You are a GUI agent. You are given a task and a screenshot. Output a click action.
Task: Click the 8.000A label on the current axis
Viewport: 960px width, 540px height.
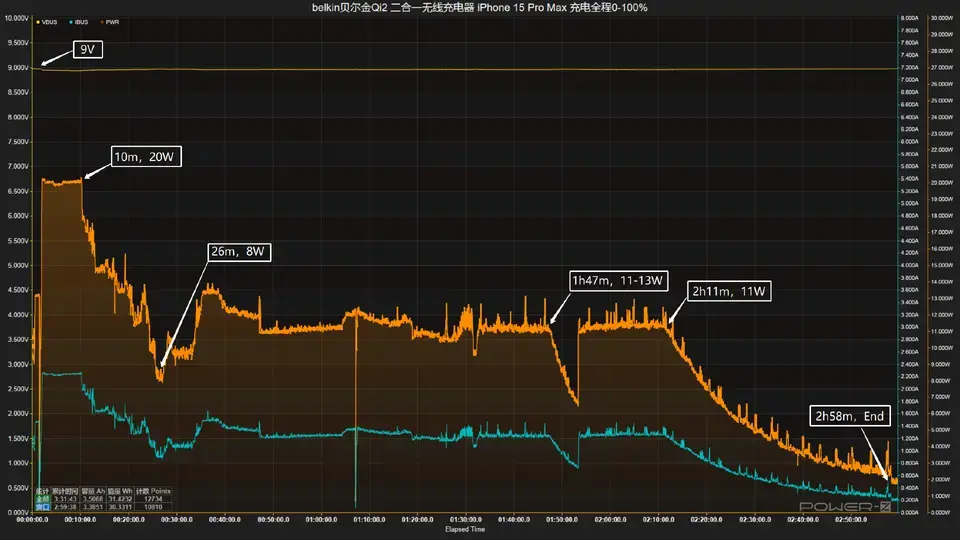tap(910, 18)
